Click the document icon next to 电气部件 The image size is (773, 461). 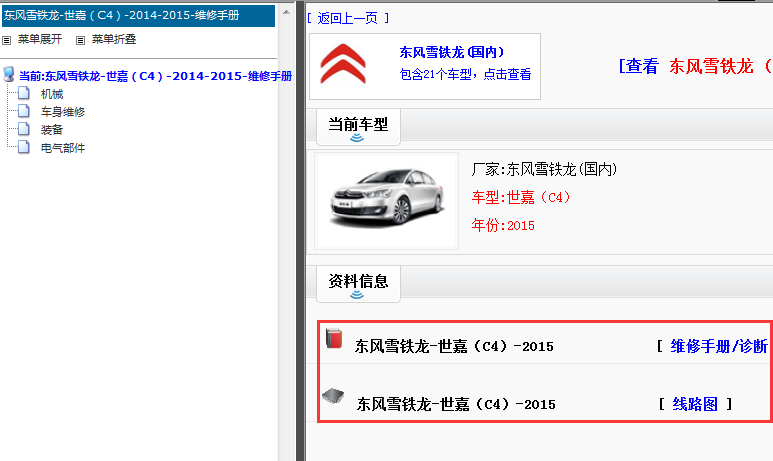pyautogui.click(x=24, y=147)
